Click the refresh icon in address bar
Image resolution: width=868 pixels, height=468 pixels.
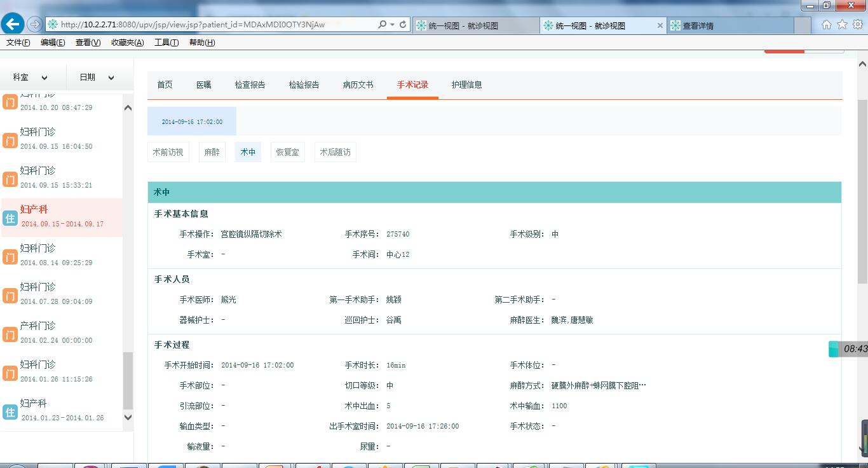coord(403,25)
